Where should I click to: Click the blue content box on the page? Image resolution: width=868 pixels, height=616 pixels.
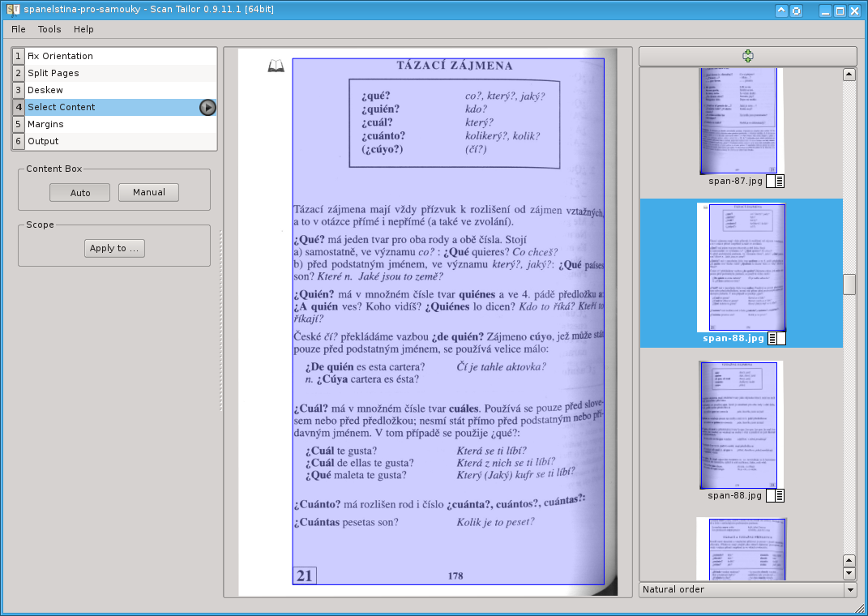[x=448, y=321]
